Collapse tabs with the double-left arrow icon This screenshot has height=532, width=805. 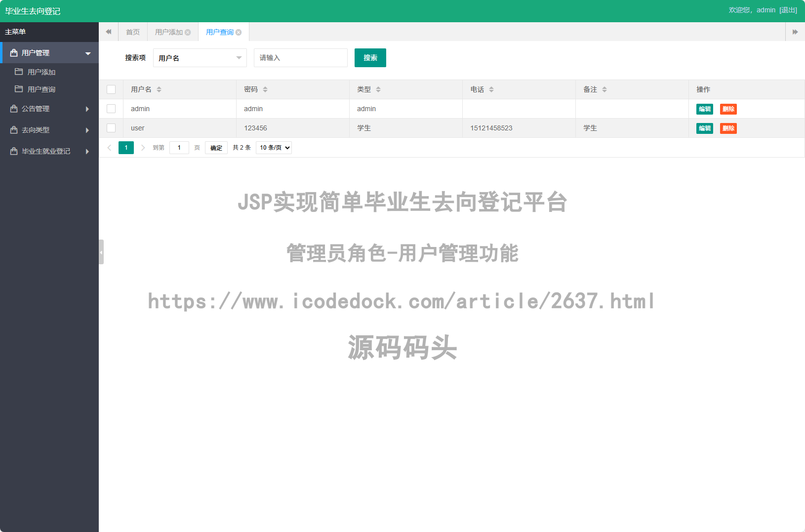pos(108,32)
